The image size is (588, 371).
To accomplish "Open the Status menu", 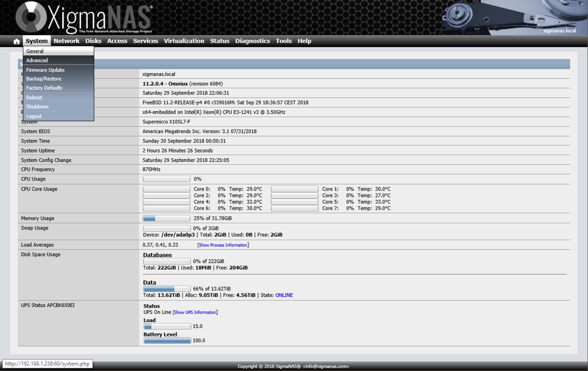I will pyautogui.click(x=220, y=41).
